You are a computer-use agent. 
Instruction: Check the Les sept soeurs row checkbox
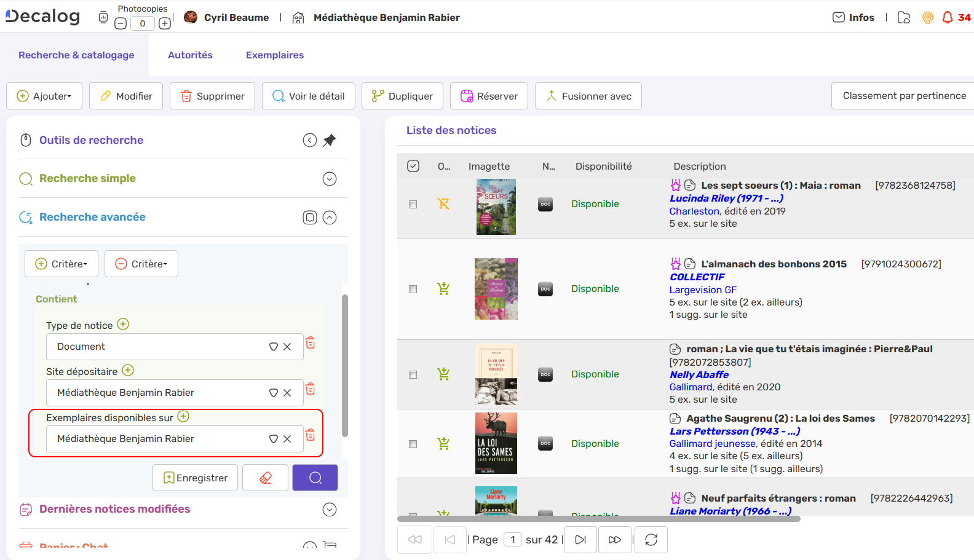click(413, 204)
